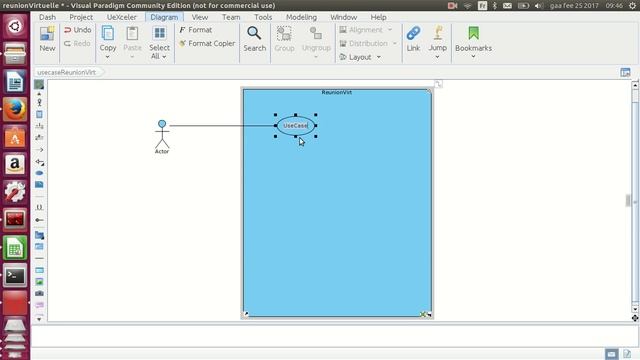Image resolution: width=640 pixels, height=360 pixels.
Task: Select the camera Screen Capture palette tool
Action: [39, 293]
